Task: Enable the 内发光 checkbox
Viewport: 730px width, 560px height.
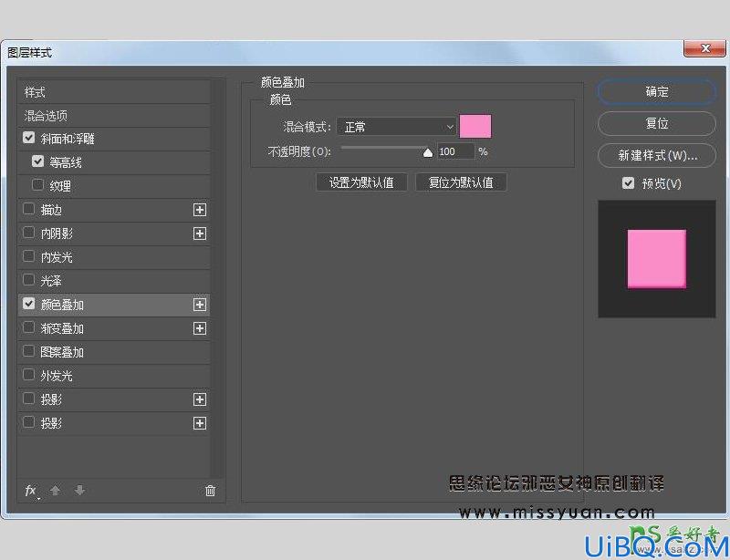Action: tap(29, 256)
